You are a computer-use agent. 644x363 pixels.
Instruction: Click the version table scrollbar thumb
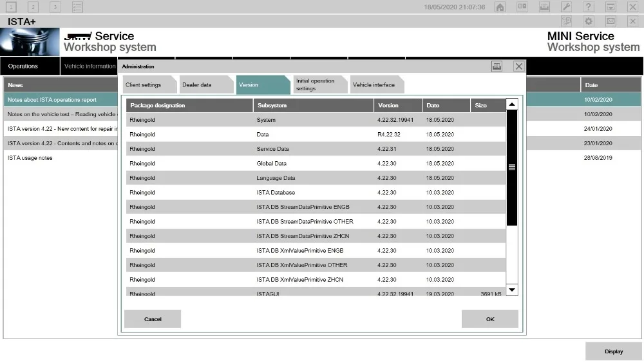[x=512, y=168]
